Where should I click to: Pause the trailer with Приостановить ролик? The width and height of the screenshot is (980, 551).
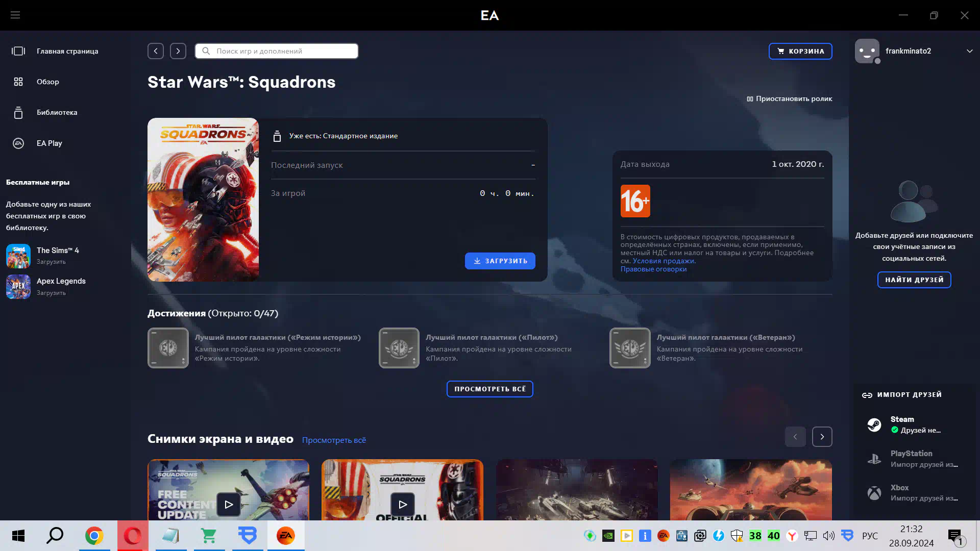(789, 99)
